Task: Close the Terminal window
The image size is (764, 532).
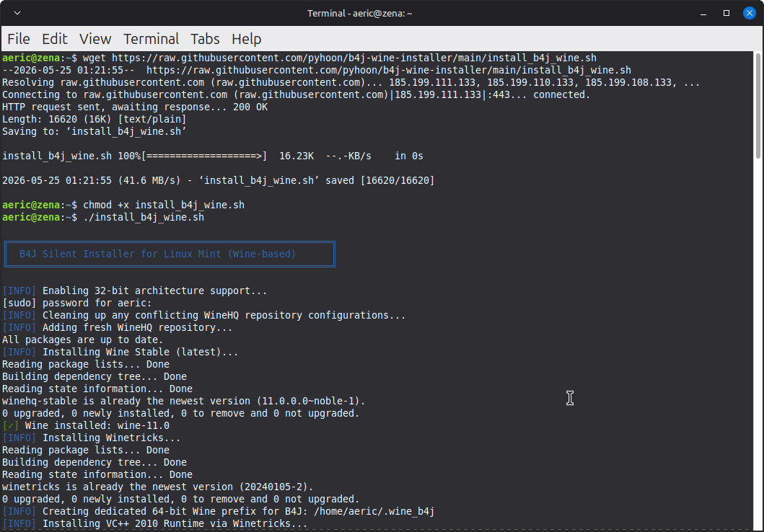Action: click(x=750, y=13)
